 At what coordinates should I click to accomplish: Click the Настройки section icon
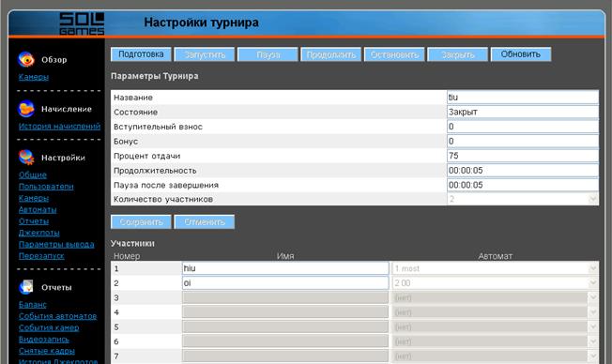click(26, 158)
